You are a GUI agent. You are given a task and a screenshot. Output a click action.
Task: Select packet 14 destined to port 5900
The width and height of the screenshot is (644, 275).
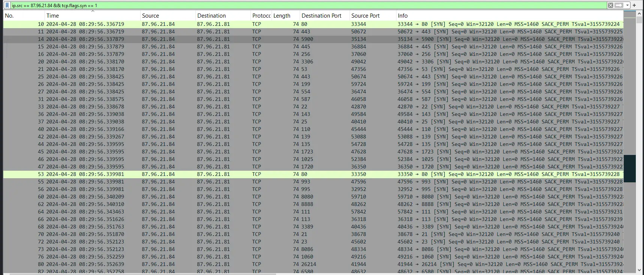313,39
